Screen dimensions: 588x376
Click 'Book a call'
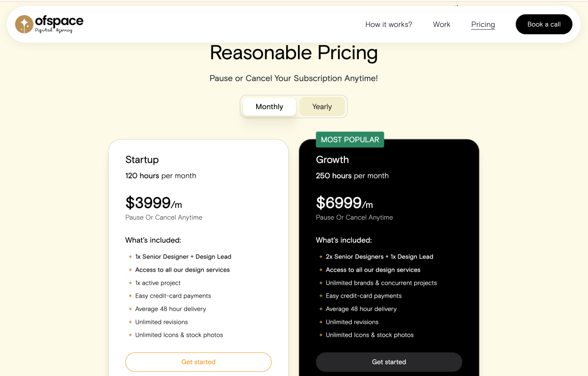(x=544, y=24)
